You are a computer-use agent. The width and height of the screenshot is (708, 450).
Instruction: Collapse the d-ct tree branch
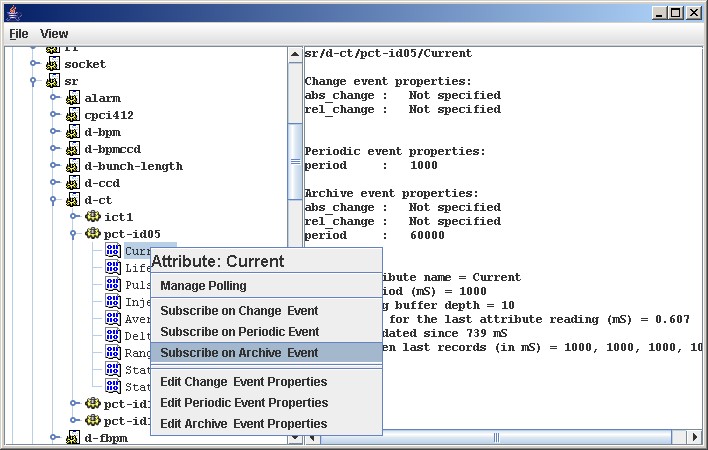click(54, 200)
